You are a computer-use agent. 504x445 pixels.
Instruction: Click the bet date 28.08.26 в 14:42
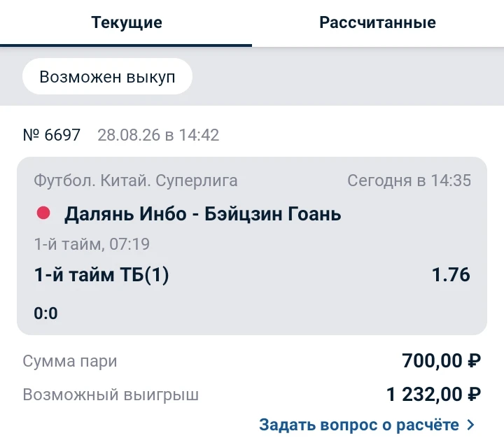pyautogui.click(x=158, y=134)
